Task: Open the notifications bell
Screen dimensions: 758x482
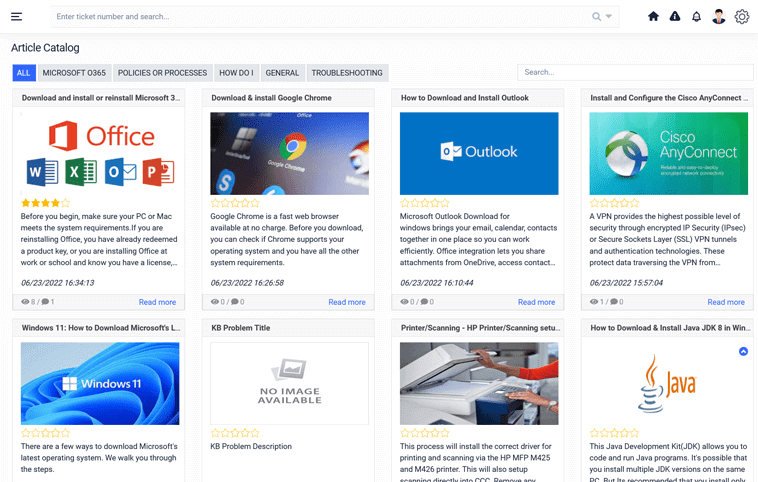Action: pyautogui.click(x=696, y=17)
